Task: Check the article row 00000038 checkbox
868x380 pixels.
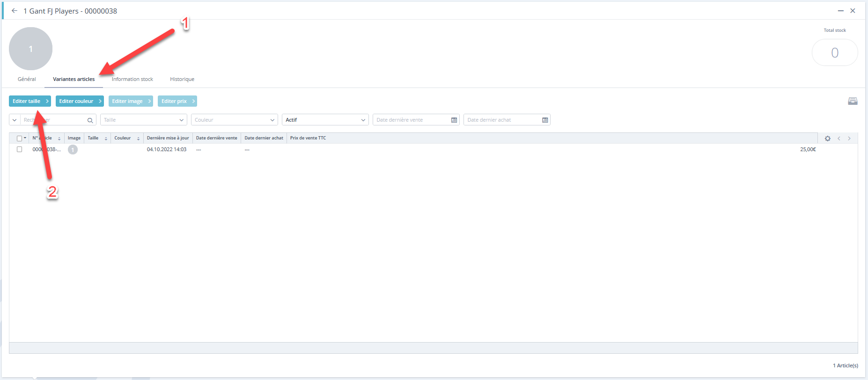Action: 19,149
